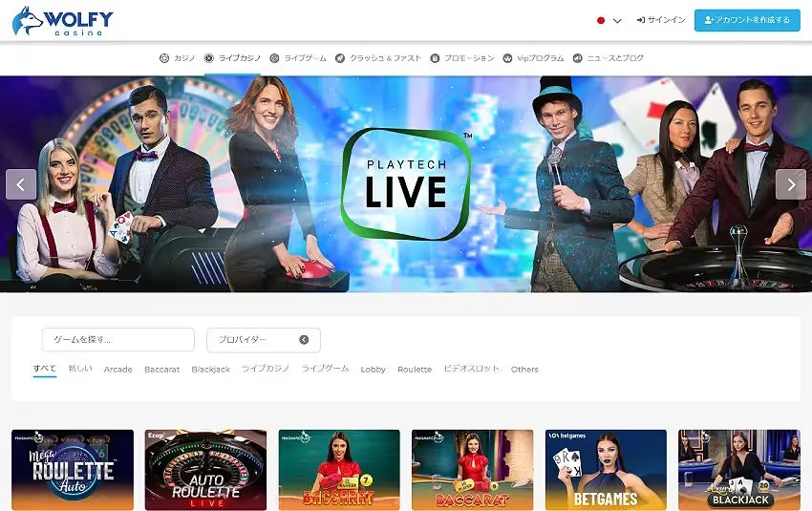812x511 pixels.
Task: Choose the ビデオスロット category tab
Action: click(471, 370)
